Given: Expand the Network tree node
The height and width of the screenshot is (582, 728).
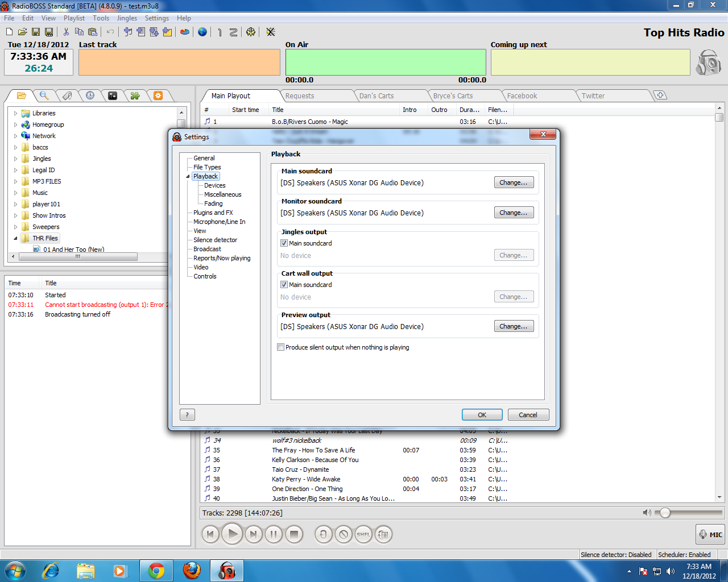Looking at the screenshot, I should coord(15,136).
